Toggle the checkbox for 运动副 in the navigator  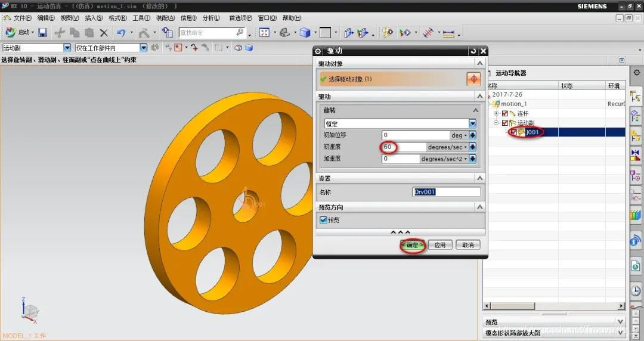pyautogui.click(x=505, y=123)
